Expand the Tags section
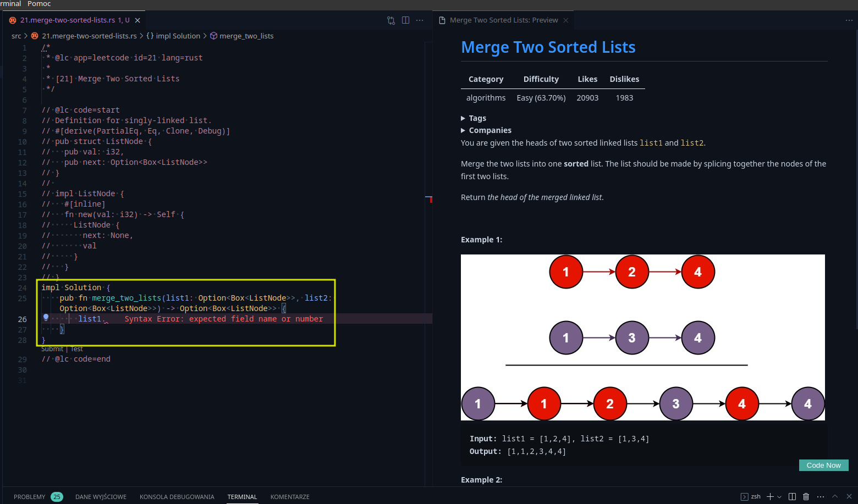The width and height of the screenshot is (858, 504). pos(474,118)
